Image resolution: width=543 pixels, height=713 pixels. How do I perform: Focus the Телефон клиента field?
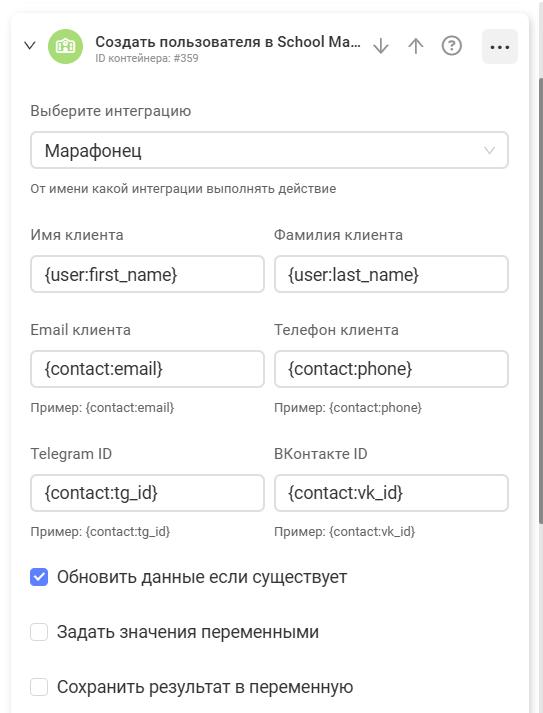[x=391, y=369]
